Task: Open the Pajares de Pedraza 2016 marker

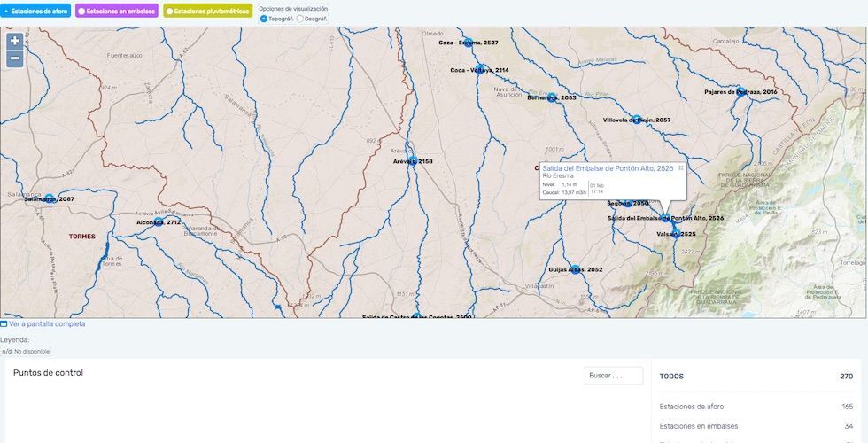Action: click(x=740, y=91)
